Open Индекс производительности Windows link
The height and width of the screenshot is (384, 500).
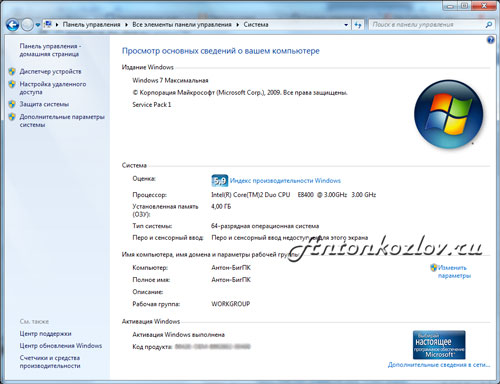point(285,181)
